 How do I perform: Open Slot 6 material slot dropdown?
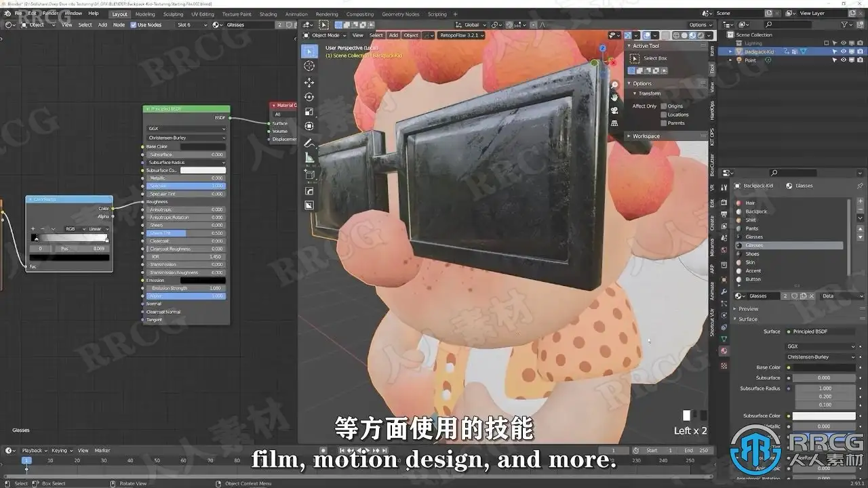point(193,25)
